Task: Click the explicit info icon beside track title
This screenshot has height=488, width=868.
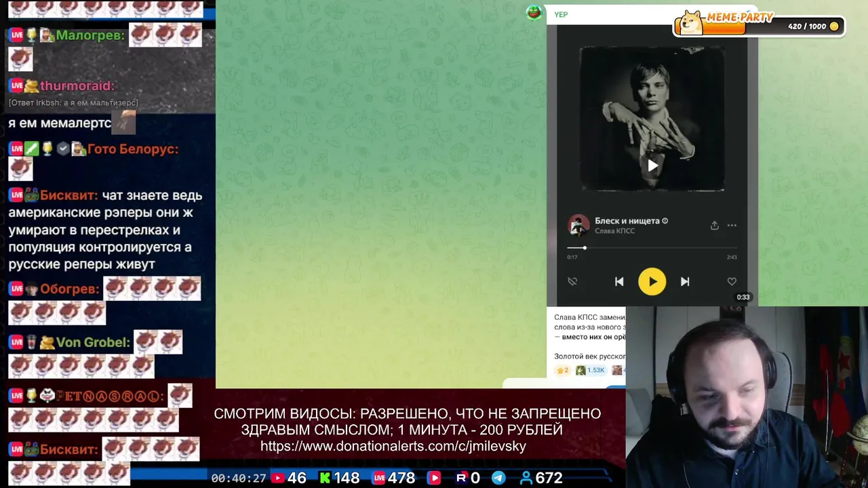Action: 665,221
